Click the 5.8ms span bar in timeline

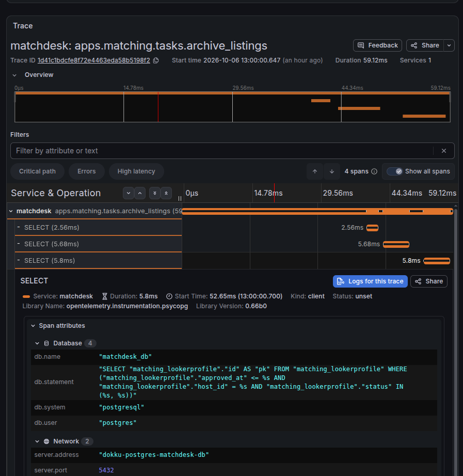[437, 261]
